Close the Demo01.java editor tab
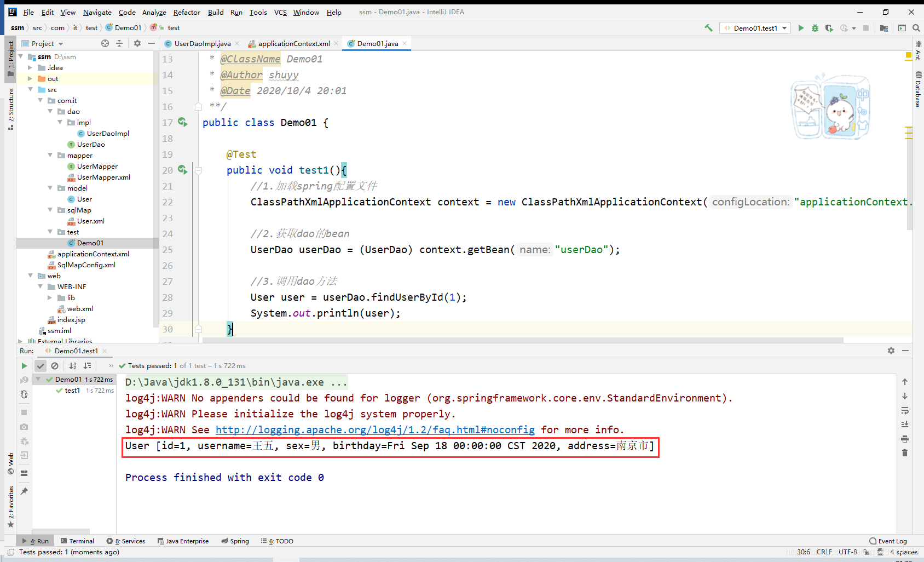This screenshot has height=562, width=924. coord(405,43)
